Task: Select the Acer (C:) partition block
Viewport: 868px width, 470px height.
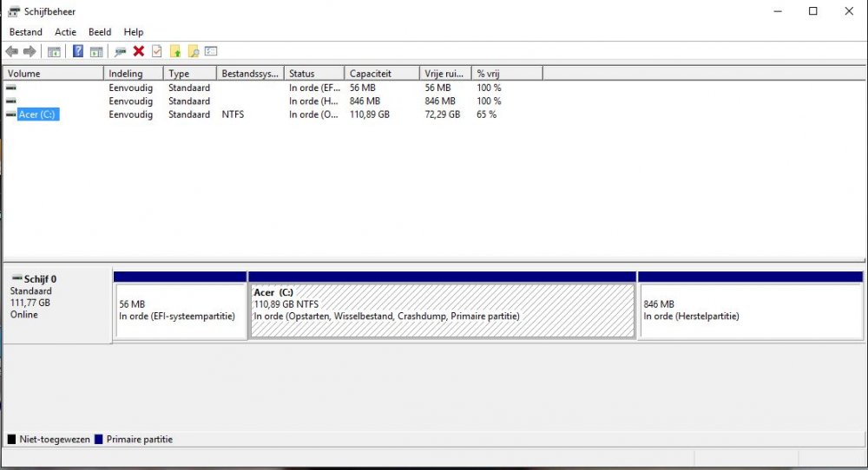Action: (x=443, y=310)
